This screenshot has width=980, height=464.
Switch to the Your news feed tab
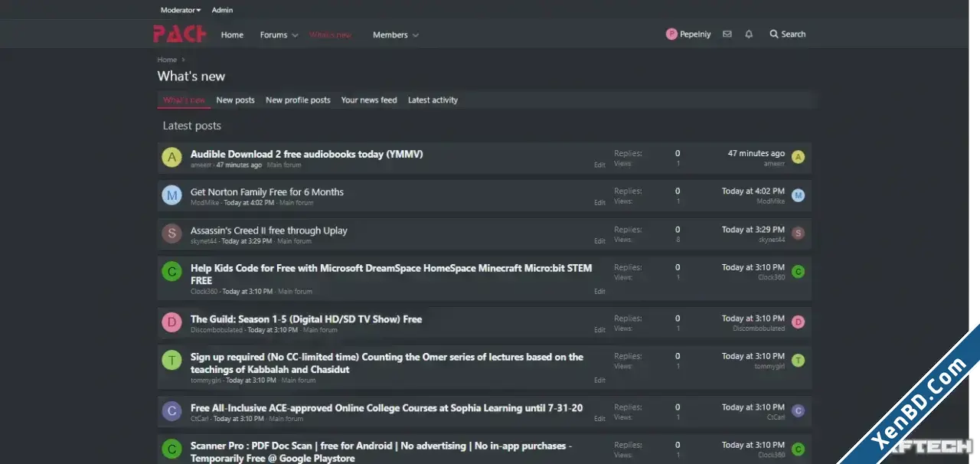(x=369, y=100)
